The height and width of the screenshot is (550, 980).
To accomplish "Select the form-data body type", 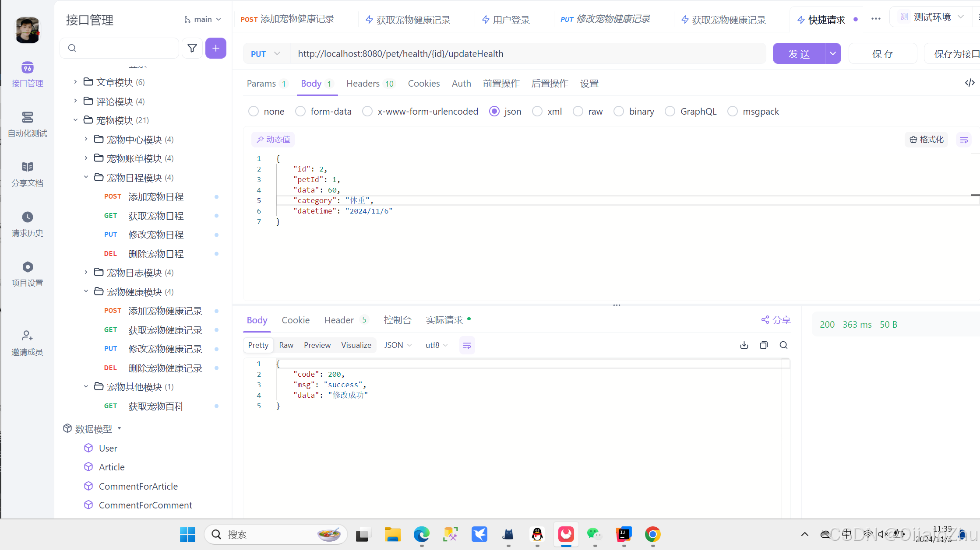I will 300,112.
